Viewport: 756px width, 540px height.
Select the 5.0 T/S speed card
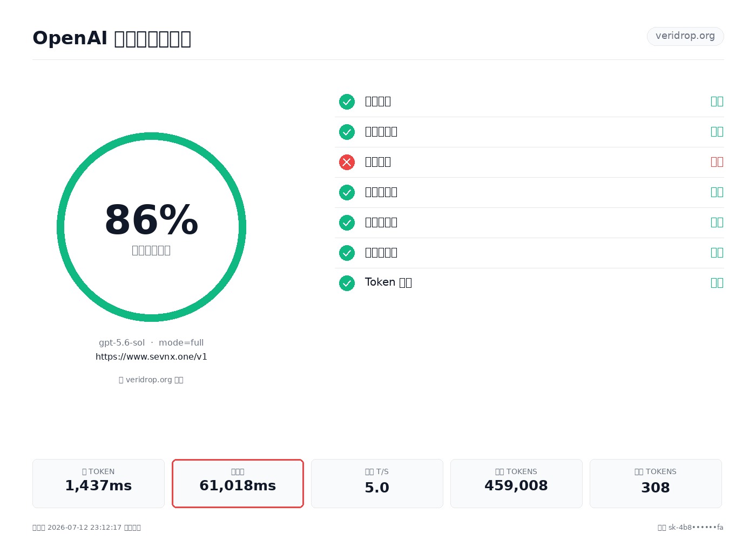(x=377, y=483)
